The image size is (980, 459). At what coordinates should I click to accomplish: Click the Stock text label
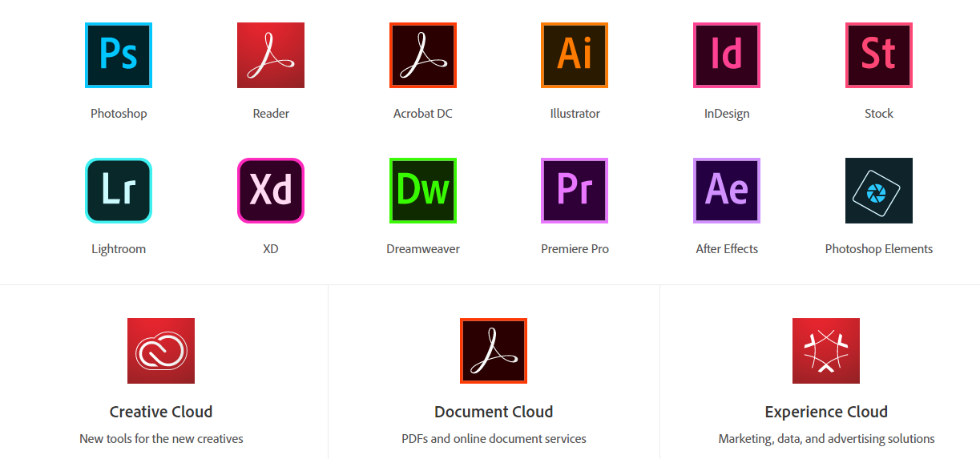[879, 114]
